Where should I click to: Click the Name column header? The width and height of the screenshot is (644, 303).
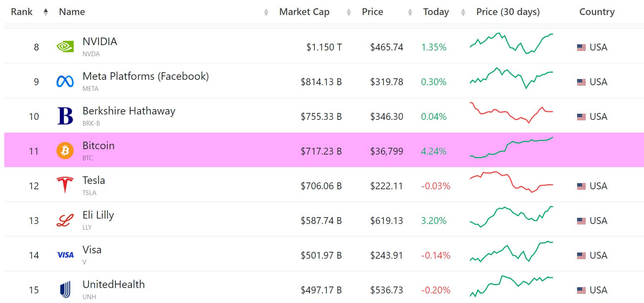coord(72,11)
